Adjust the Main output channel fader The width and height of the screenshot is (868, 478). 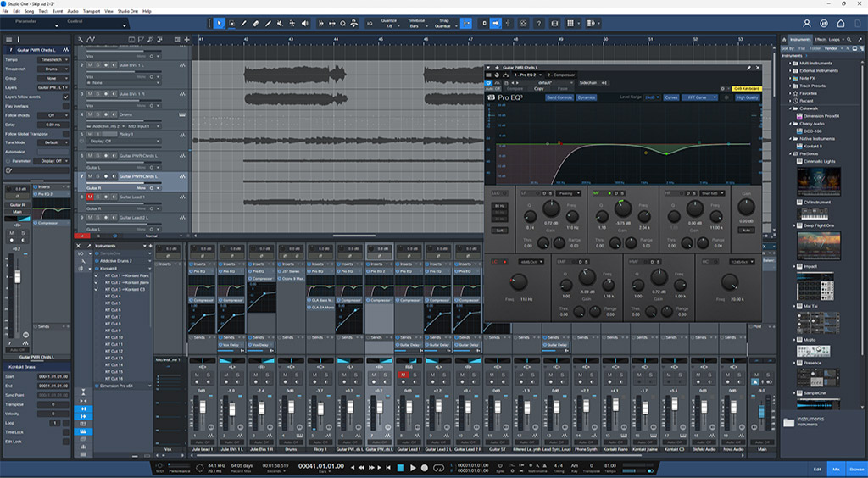(761, 412)
